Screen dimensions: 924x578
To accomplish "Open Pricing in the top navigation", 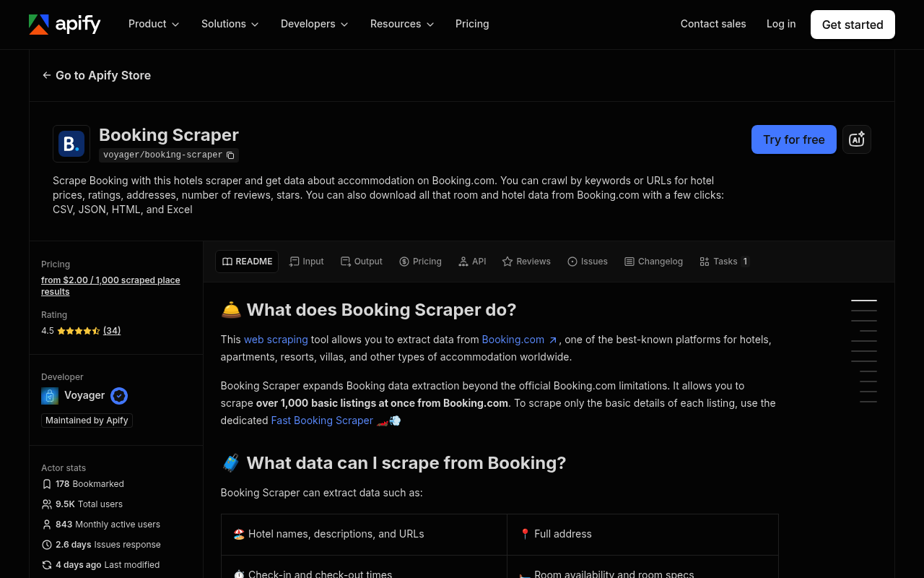I will pos(472,24).
